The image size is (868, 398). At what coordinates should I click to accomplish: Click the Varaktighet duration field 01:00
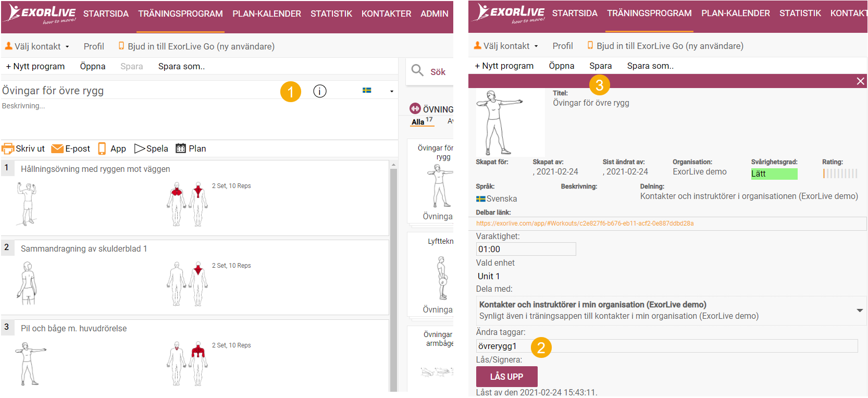point(526,249)
